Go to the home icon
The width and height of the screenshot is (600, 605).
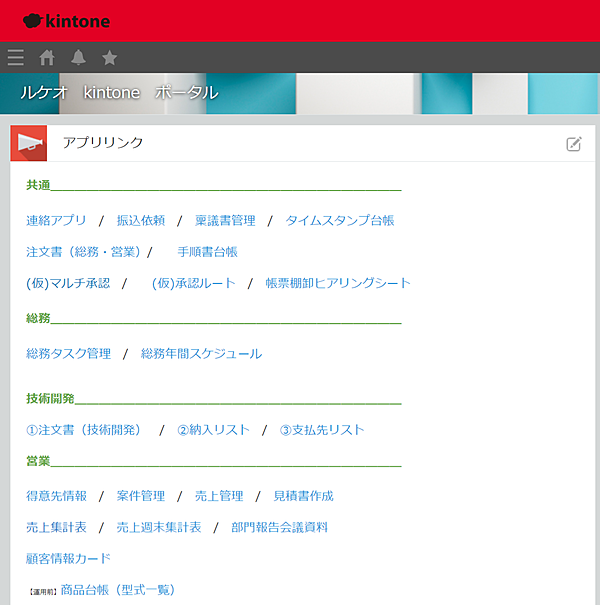[x=47, y=57]
